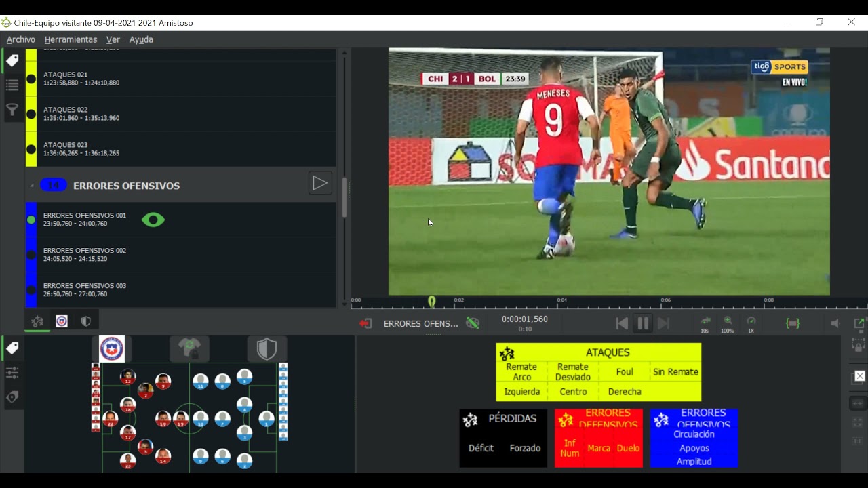Select the ATAQUES 022 clip
Image resolution: width=868 pixels, height=488 pixels.
coord(181,114)
